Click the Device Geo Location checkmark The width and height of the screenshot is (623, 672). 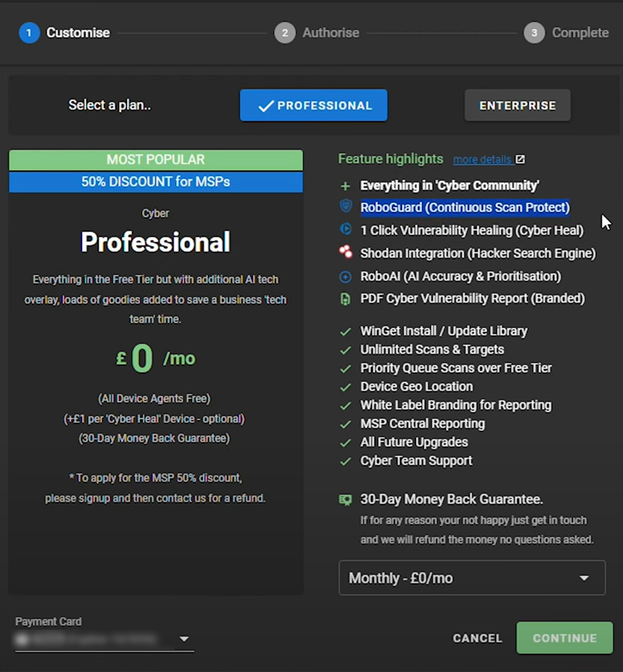(x=345, y=387)
